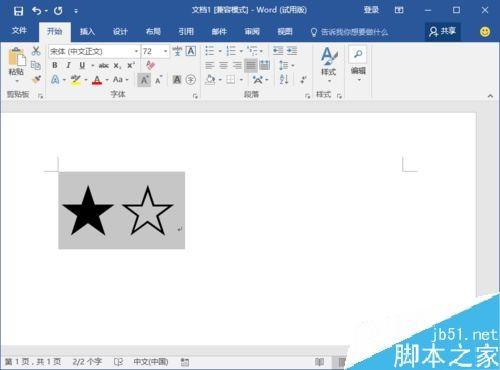Click the Clear All Formatting eraser icon
Image resolution: width=500 pixels, height=370 pixels.
150,65
